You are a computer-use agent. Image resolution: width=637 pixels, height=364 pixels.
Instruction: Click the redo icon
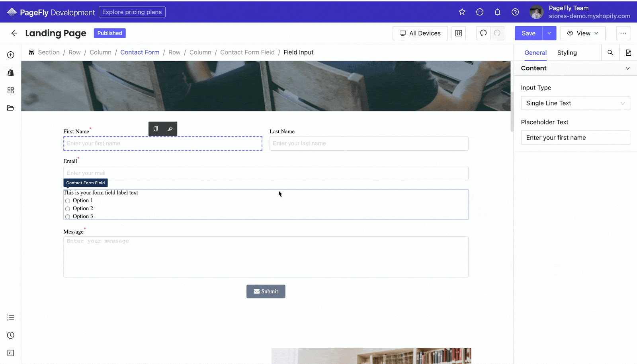pos(497,33)
